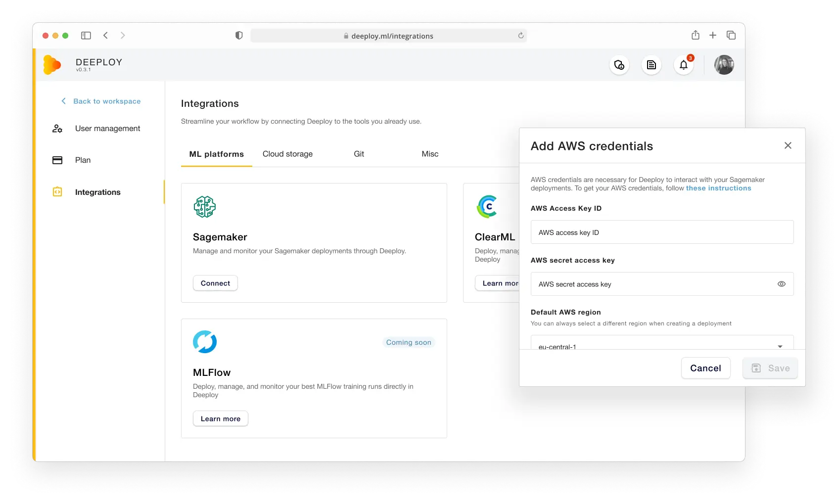Show the tab overview icon
The width and height of the screenshot is (838, 504).
[731, 35]
